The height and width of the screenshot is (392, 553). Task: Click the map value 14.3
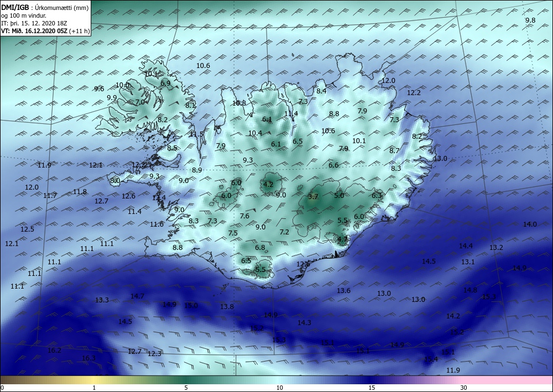304,322
